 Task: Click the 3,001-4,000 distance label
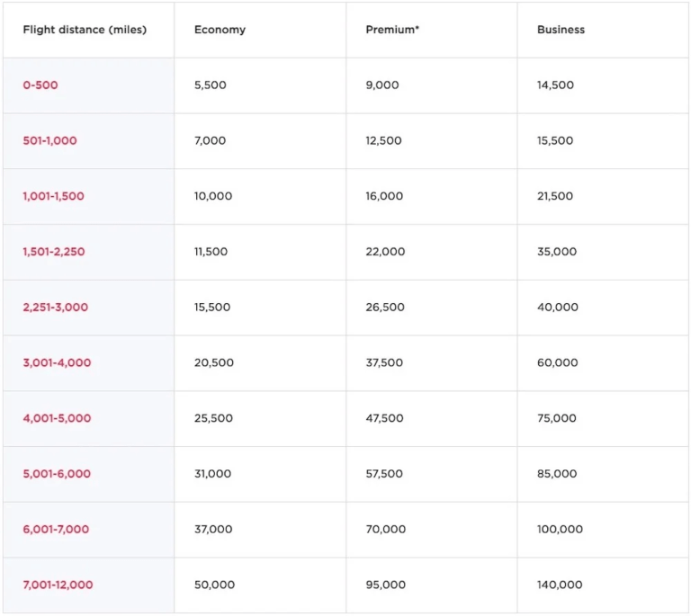[x=57, y=363]
